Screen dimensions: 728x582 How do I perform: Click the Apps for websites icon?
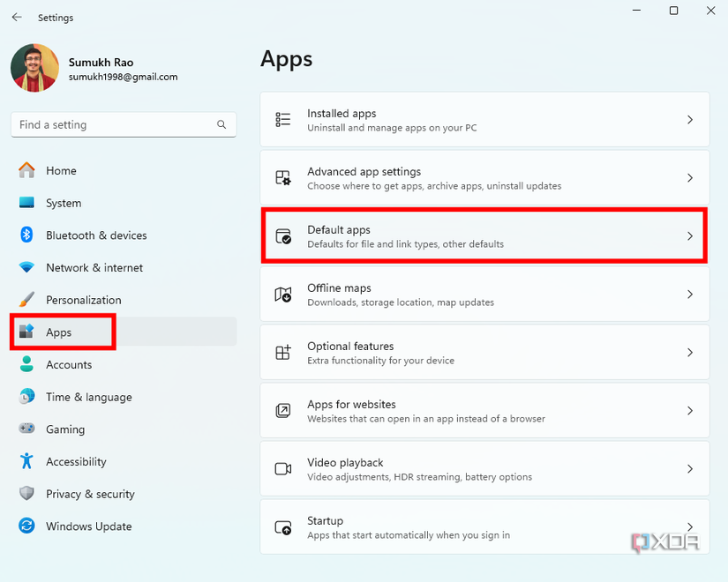[x=283, y=411]
